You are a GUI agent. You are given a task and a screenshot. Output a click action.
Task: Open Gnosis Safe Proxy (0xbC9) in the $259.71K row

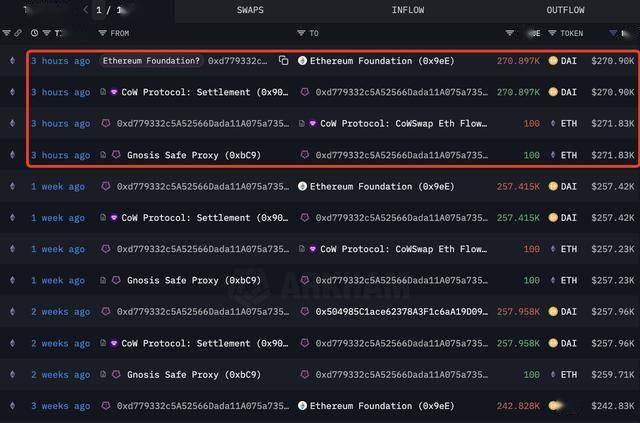point(193,375)
